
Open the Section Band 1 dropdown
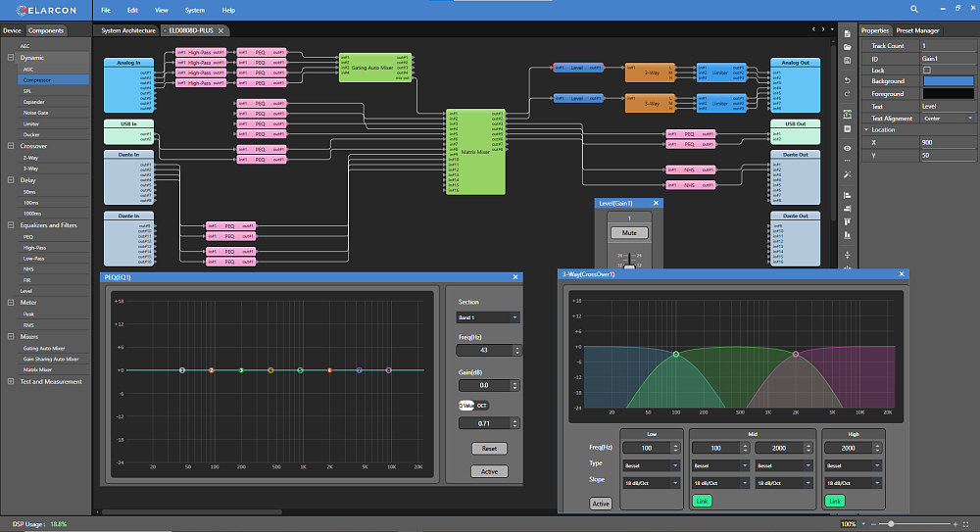pos(487,317)
